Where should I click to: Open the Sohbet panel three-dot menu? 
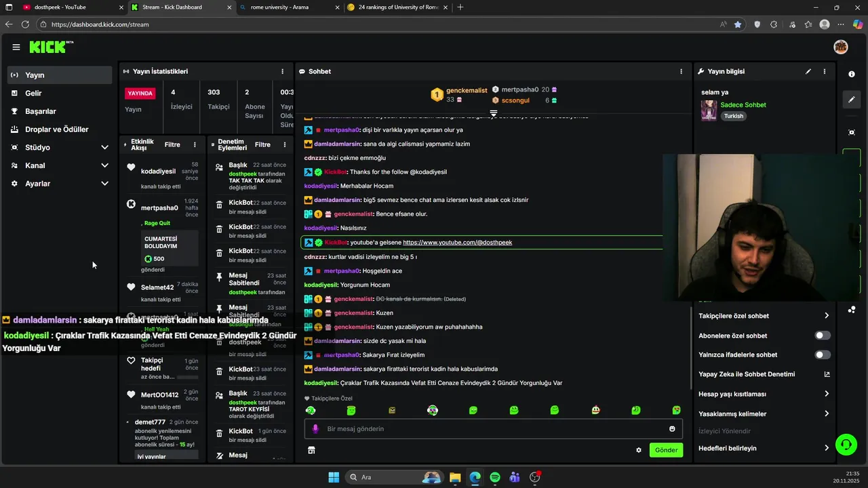click(x=682, y=71)
